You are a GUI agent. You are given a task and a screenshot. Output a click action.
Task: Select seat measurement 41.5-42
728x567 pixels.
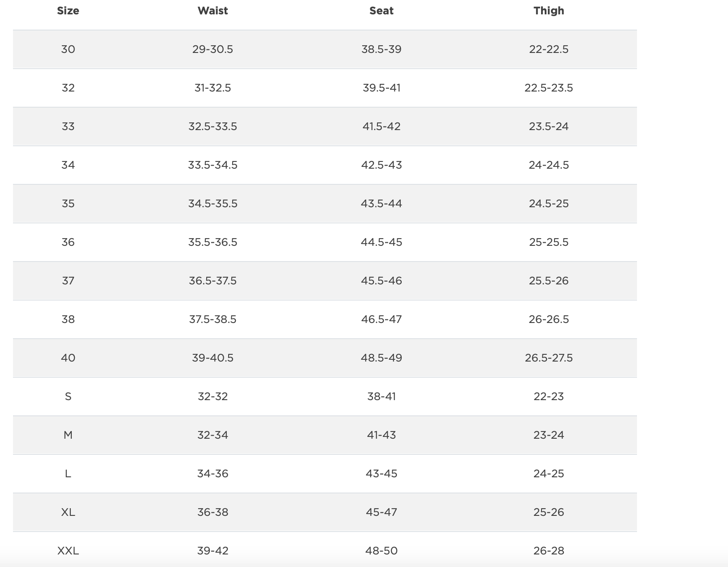pyautogui.click(x=381, y=126)
